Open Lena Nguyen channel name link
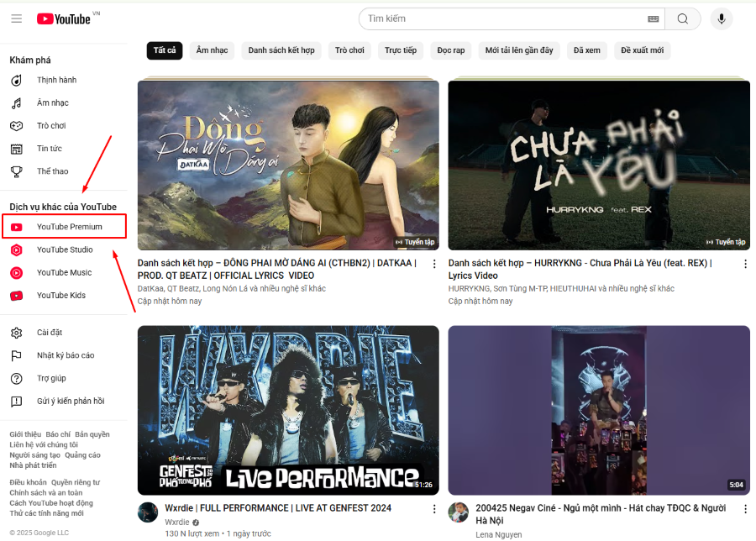Screen dimensions: 756x541 pos(498,535)
